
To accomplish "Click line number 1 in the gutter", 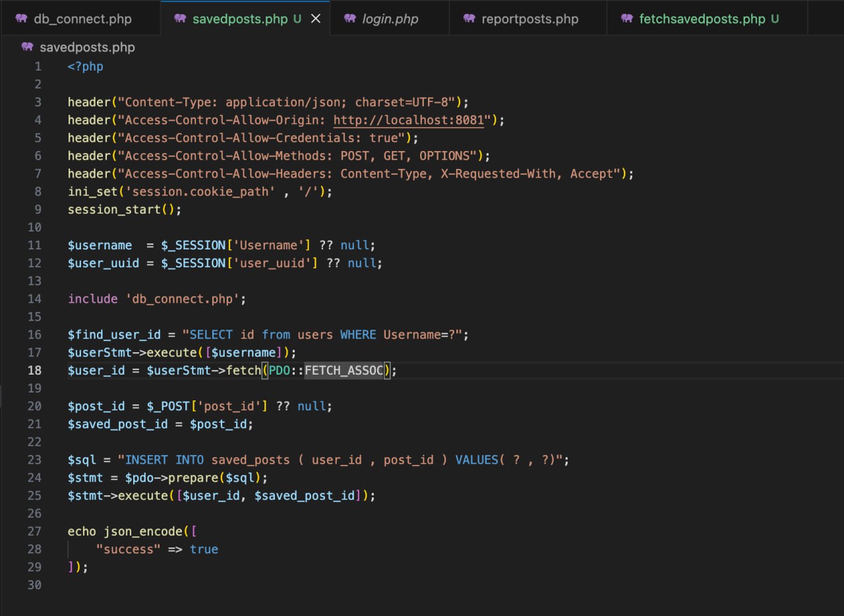I will point(38,67).
